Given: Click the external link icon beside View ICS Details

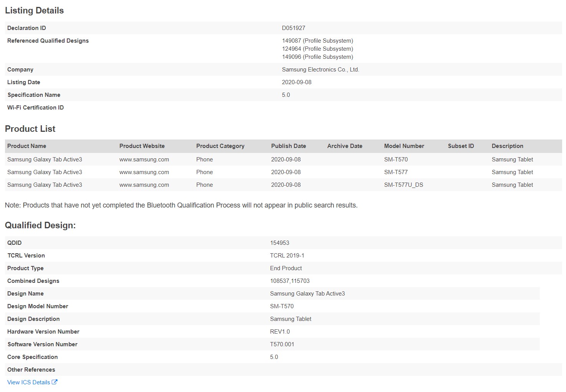Looking at the screenshot, I should 55,382.
